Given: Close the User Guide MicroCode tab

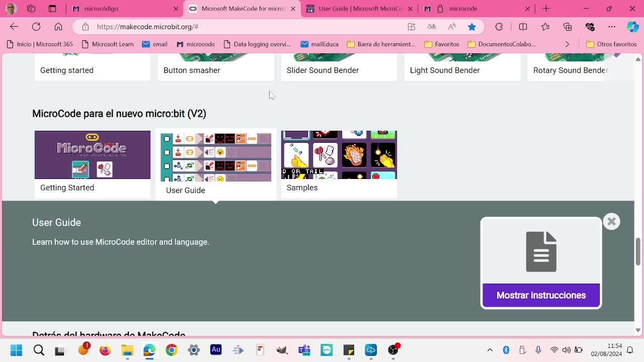Looking at the screenshot, I should tap(410, 9).
